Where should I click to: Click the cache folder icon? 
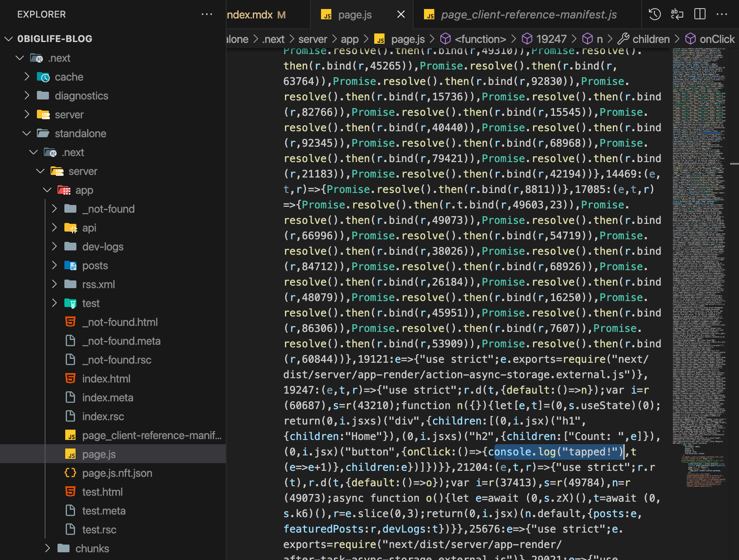click(43, 77)
